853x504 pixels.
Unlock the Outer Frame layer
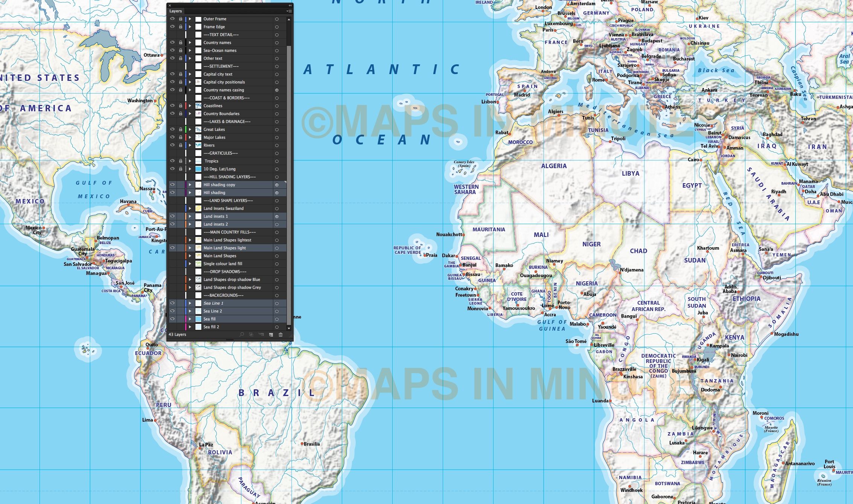coord(180,19)
